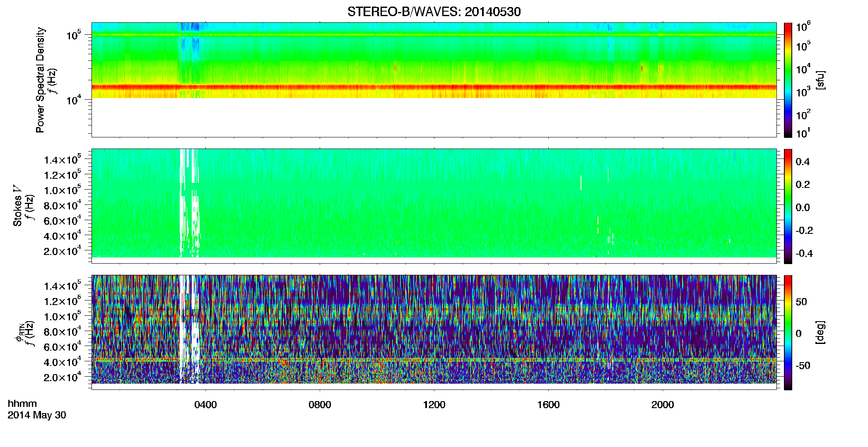Viewport: 868px width, 447px height.
Task: Click the 2000 time axis label
Action: [663, 405]
